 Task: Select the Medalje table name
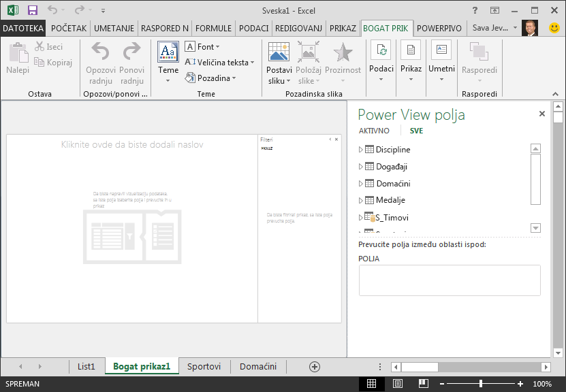pos(390,200)
